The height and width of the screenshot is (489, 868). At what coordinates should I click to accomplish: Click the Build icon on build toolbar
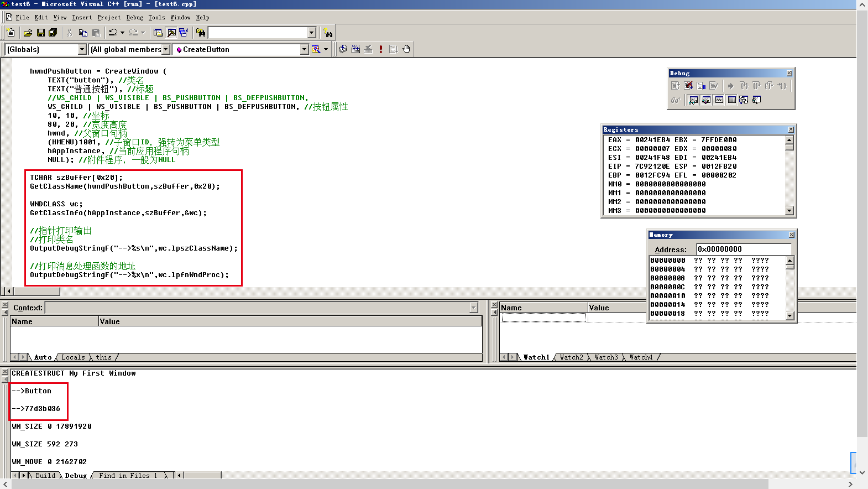coord(355,49)
